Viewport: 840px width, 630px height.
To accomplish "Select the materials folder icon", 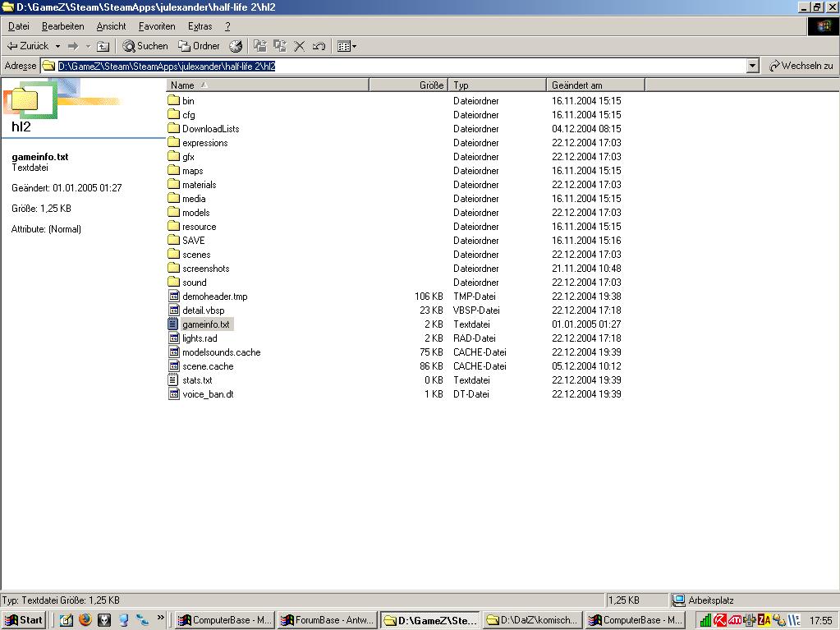I will (x=173, y=184).
